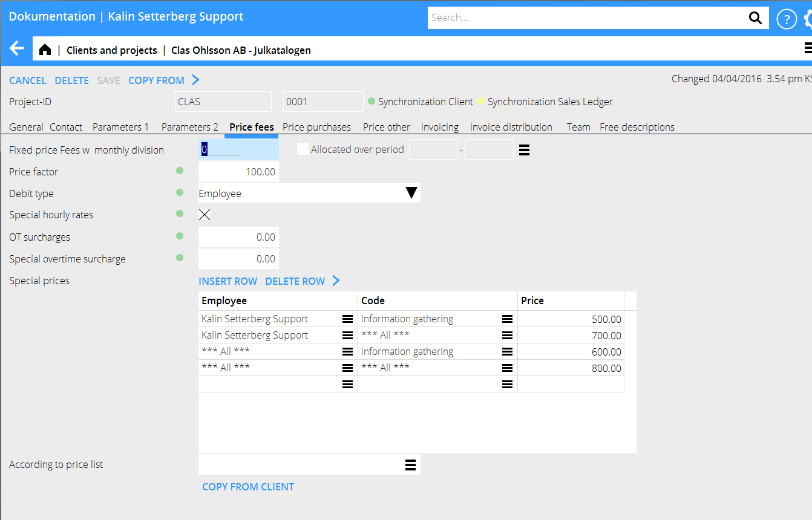Click the OT surcharges input field
This screenshot has height=520, width=812.
(x=238, y=237)
